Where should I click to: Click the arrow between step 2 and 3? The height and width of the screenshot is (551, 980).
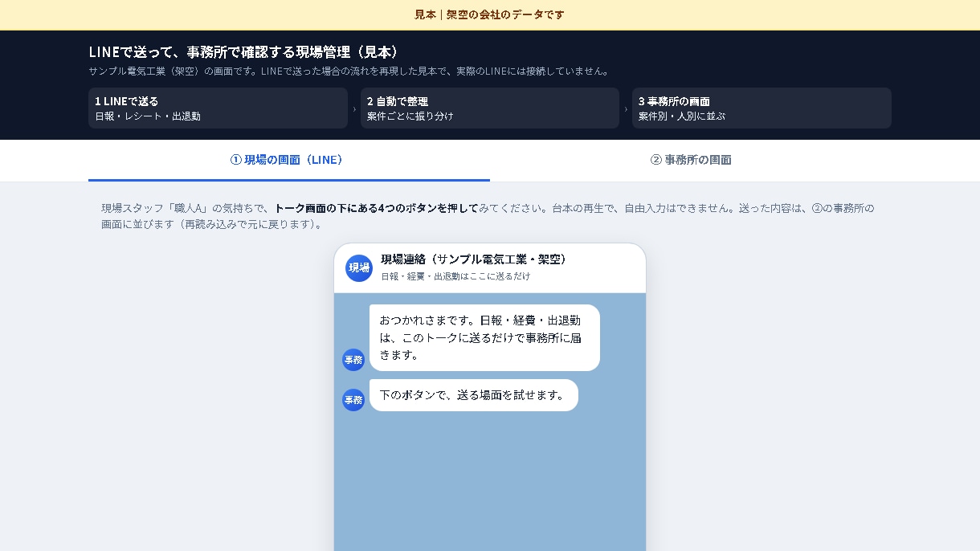tap(626, 109)
